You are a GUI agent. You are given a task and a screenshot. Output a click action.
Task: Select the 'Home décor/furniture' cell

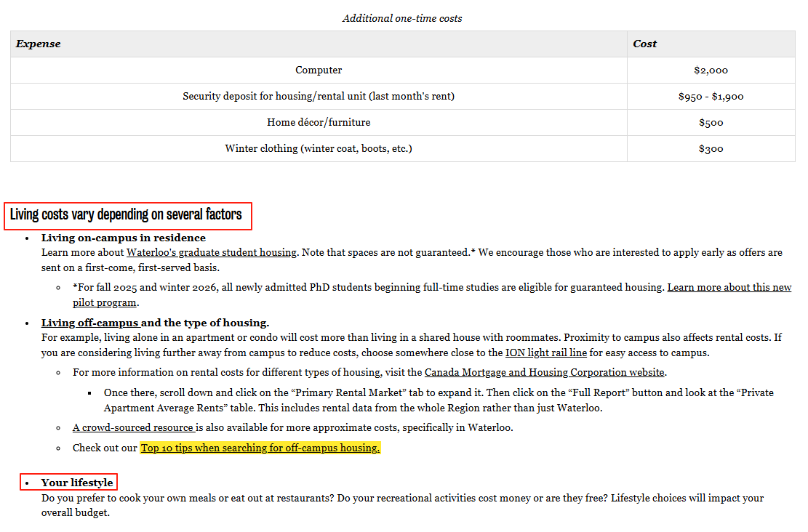pos(319,122)
